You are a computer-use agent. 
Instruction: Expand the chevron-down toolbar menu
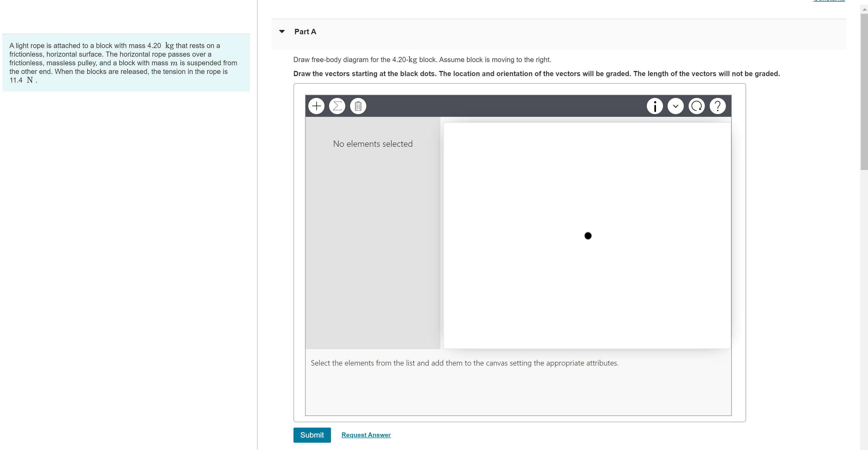[675, 106]
